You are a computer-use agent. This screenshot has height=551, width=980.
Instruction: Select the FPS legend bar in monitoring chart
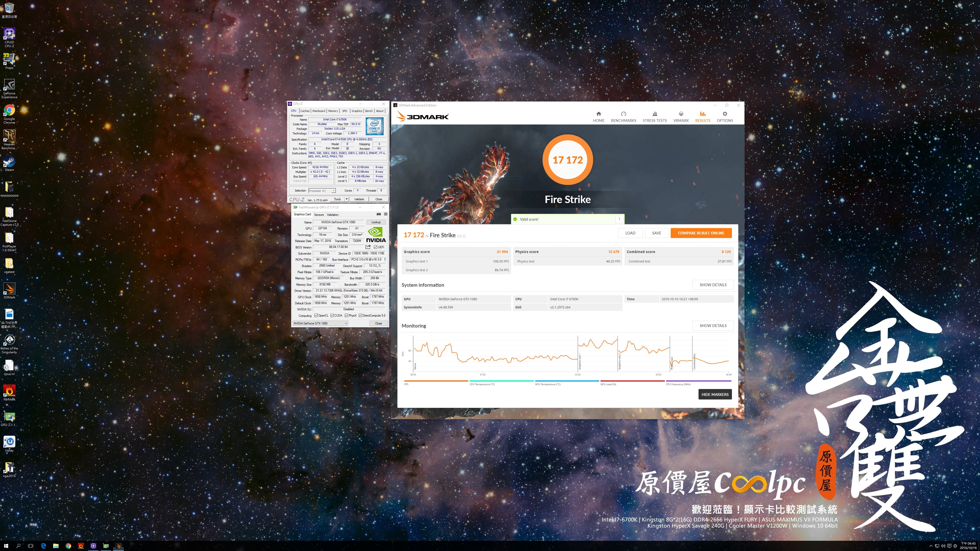point(436,381)
